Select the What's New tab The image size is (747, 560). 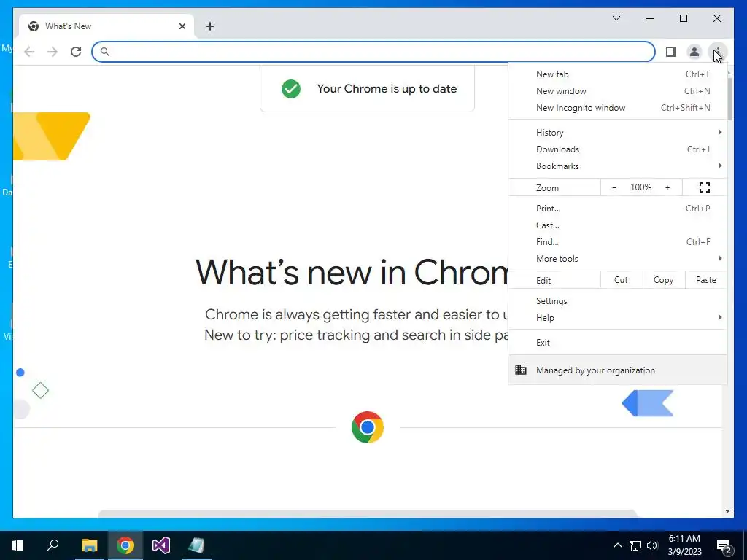[x=107, y=26]
